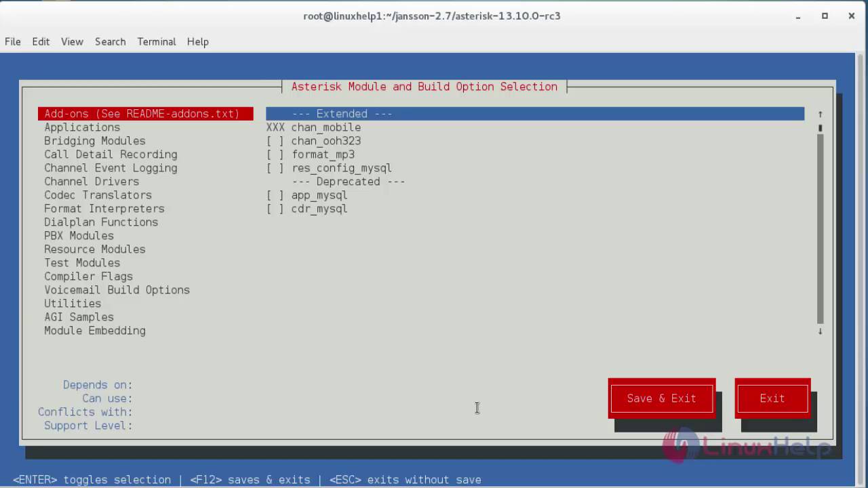Click the red Exit button
Image resolution: width=868 pixels, height=488 pixels.
click(772, 399)
